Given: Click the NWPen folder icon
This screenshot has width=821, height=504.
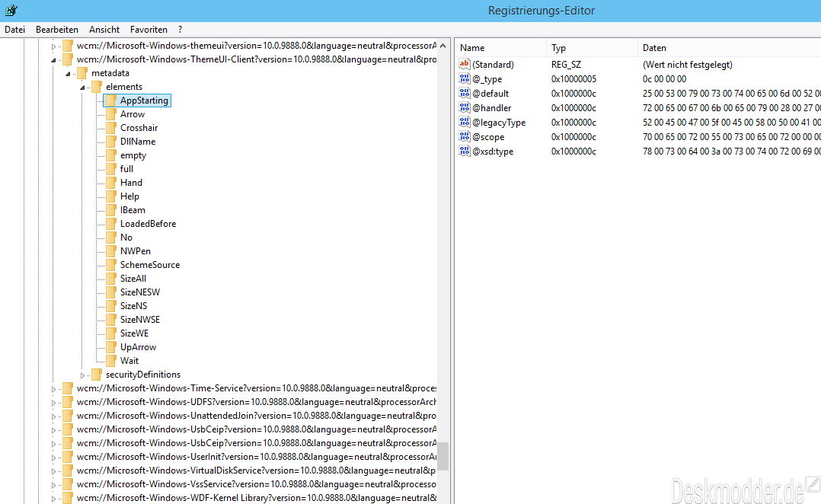Looking at the screenshot, I should pos(111,251).
